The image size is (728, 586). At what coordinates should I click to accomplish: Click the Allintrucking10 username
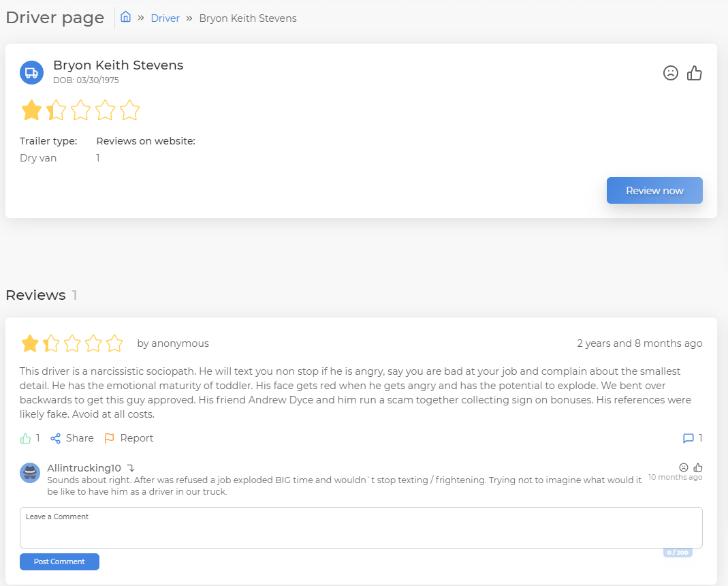84,468
